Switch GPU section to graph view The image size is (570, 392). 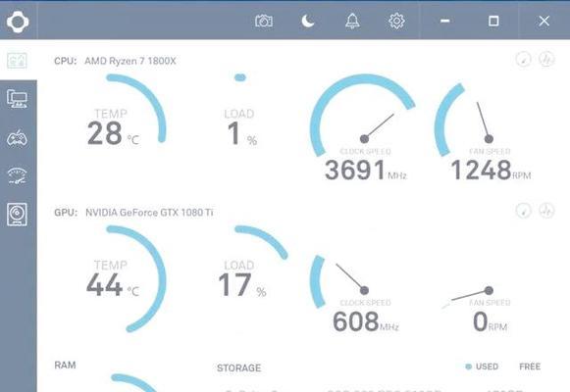click(x=546, y=211)
